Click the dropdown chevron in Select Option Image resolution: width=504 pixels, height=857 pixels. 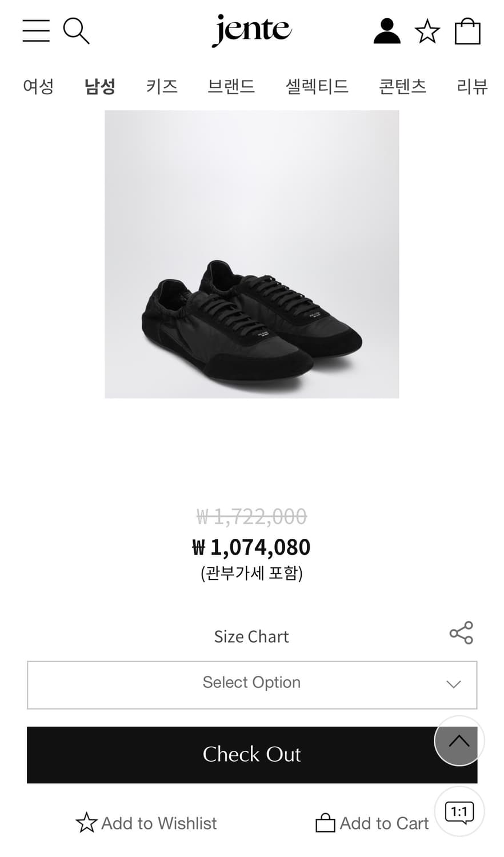tap(454, 684)
